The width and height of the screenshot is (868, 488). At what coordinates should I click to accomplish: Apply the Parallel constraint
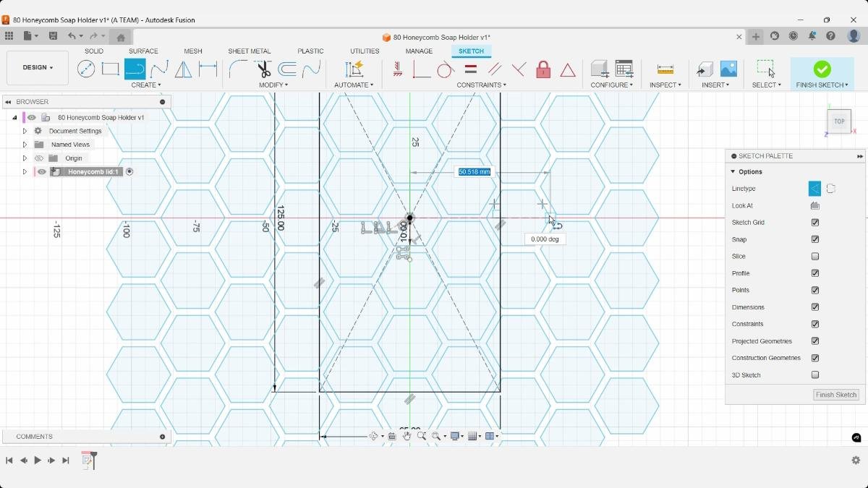tap(495, 69)
